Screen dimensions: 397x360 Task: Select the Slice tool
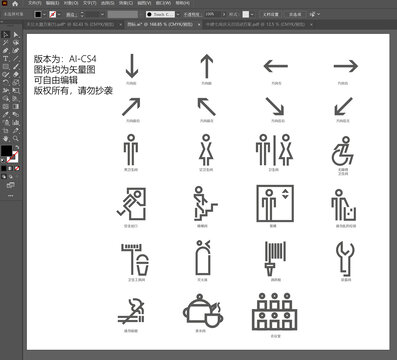[x=16, y=131]
